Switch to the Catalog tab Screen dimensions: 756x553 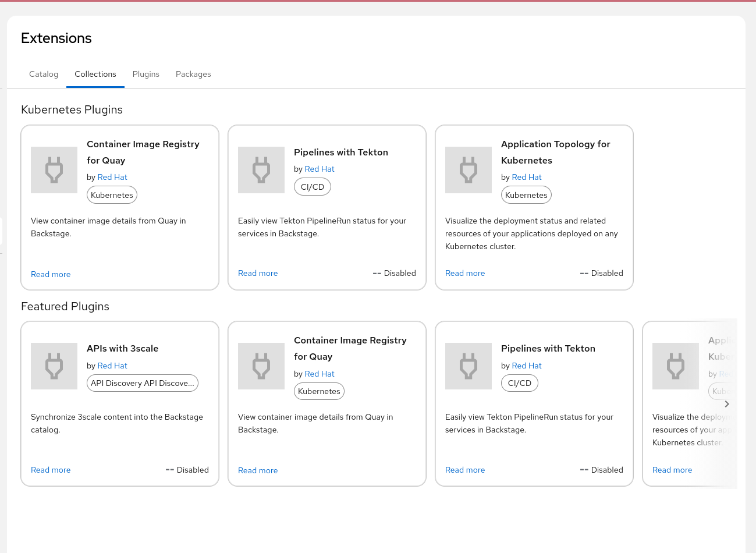coord(44,74)
